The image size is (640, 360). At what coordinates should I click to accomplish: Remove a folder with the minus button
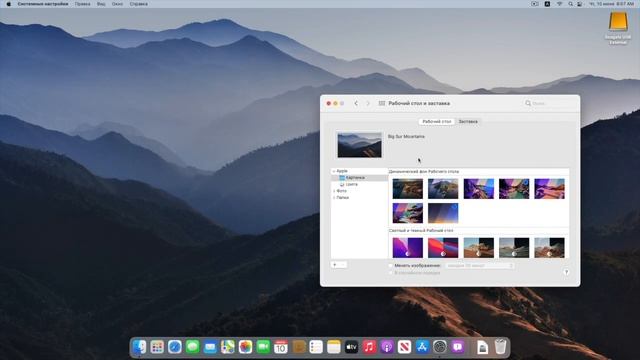point(342,265)
